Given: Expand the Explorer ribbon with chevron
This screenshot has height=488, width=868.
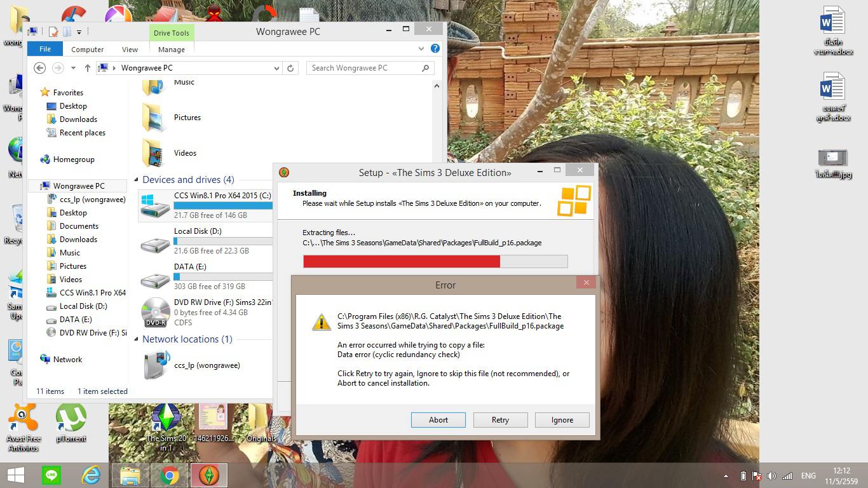Looking at the screenshot, I should coord(421,48).
